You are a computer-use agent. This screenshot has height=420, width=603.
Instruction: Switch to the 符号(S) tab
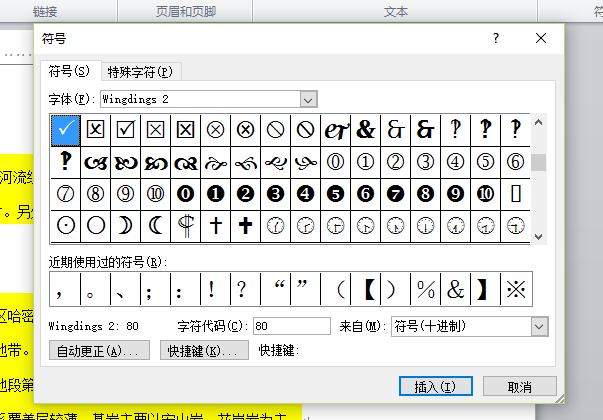pos(69,71)
